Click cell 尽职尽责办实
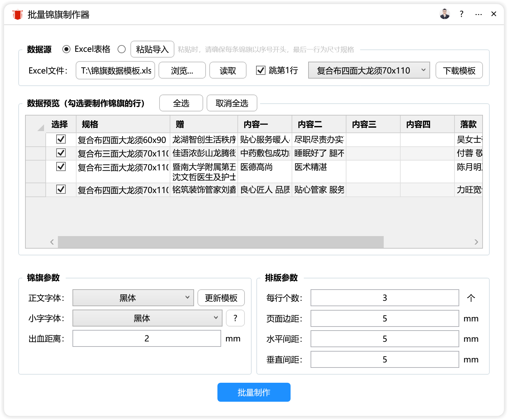This screenshot has width=508, height=420. click(x=319, y=140)
